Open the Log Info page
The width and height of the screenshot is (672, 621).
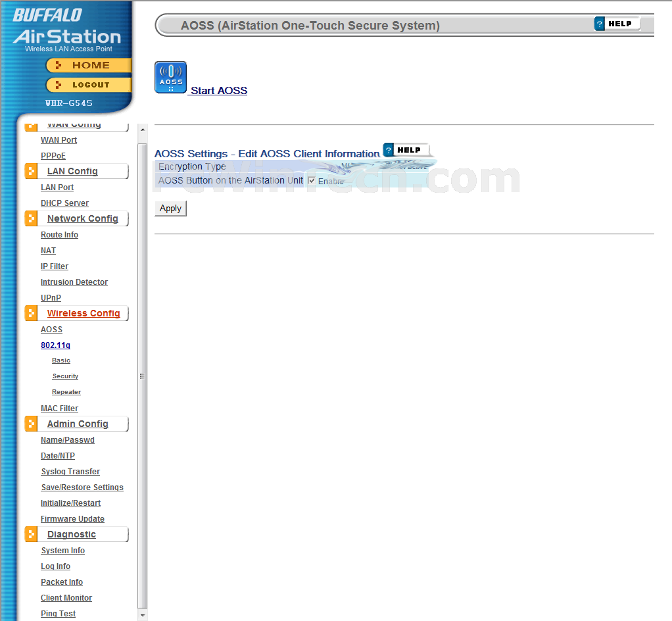point(56,566)
